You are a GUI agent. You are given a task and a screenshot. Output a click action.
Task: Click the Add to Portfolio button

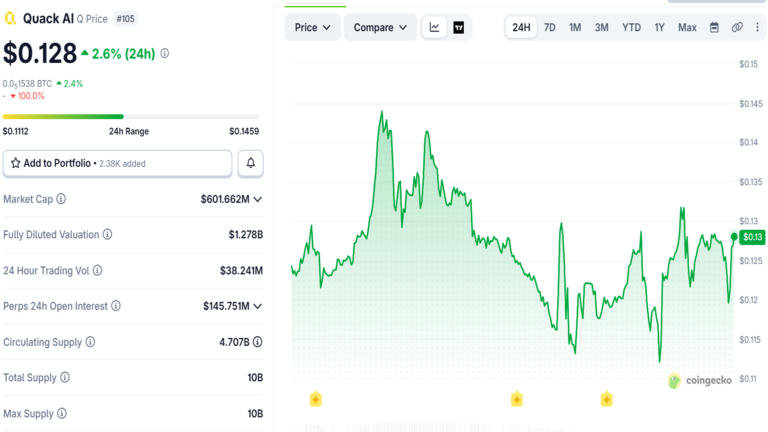[117, 163]
